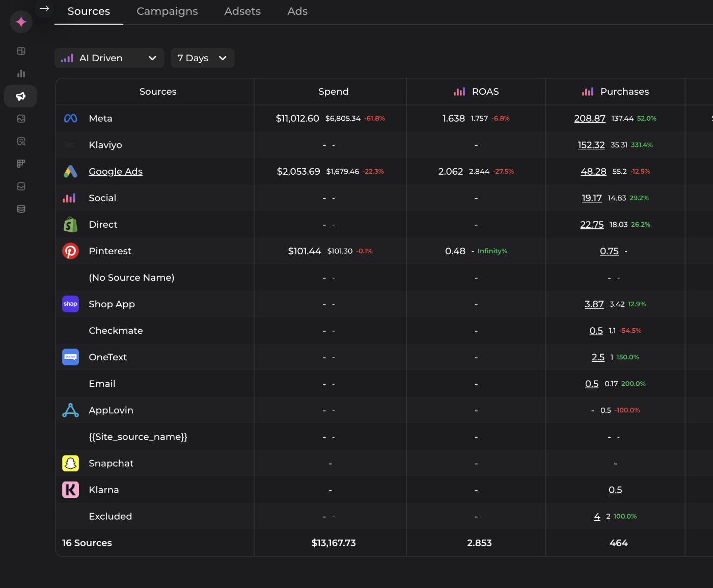Viewport: 713px width, 588px height.
Task: Open the Google Ads source link
Action: pyautogui.click(x=116, y=172)
